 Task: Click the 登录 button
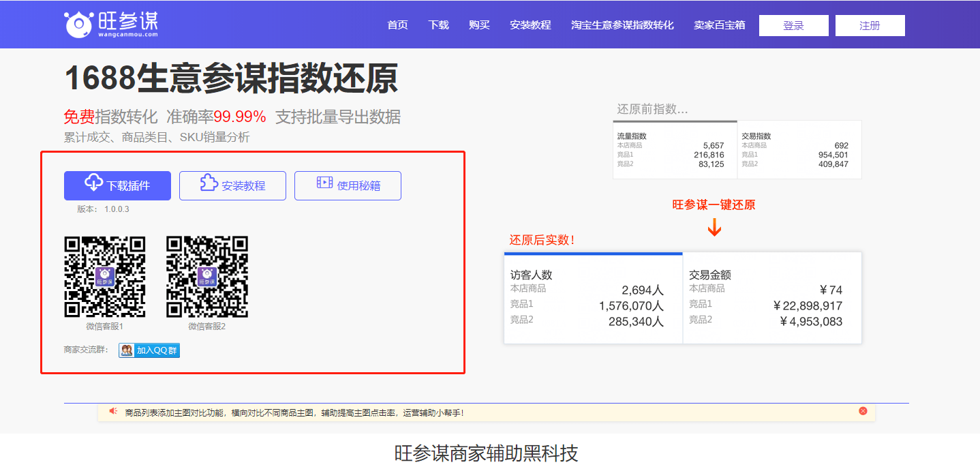pos(793,25)
